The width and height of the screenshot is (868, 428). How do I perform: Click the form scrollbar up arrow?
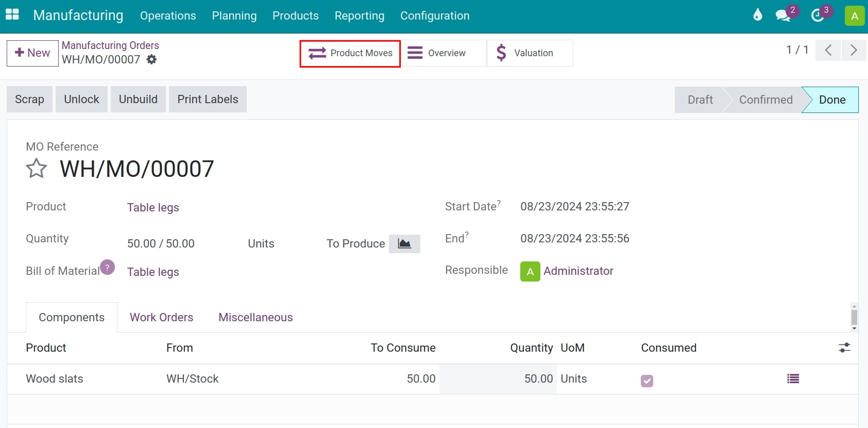(x=854, y=306)
